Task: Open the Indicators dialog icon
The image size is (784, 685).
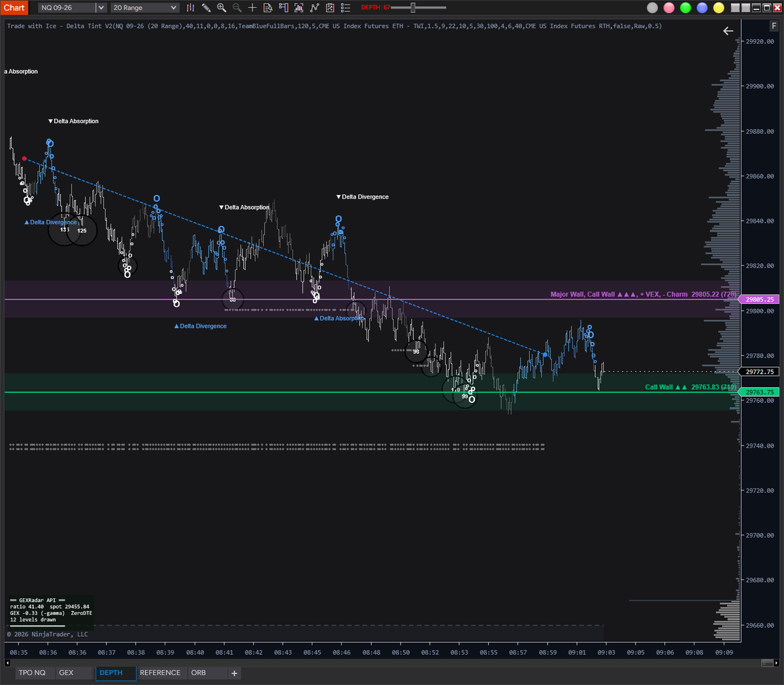Action: pos(299,8)
